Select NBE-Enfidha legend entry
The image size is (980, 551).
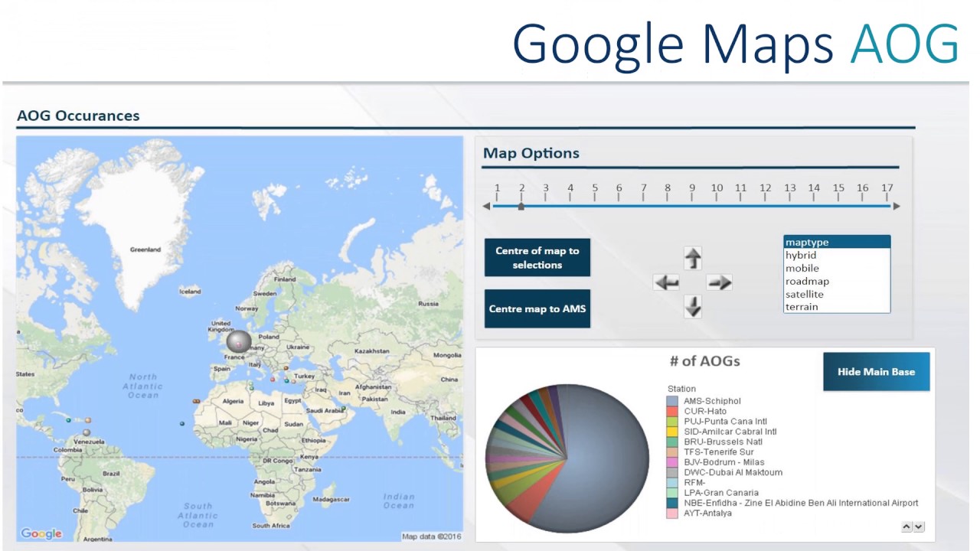pos(801,503)
